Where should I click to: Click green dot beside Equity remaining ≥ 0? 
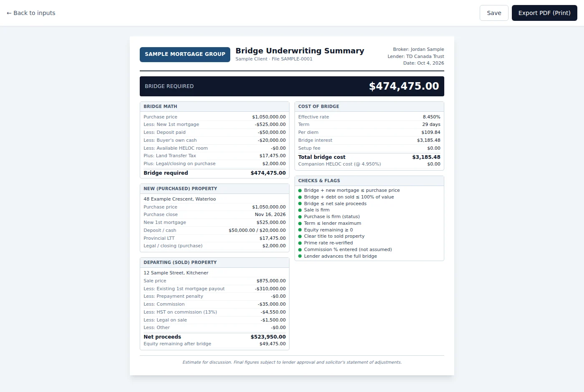300,230
